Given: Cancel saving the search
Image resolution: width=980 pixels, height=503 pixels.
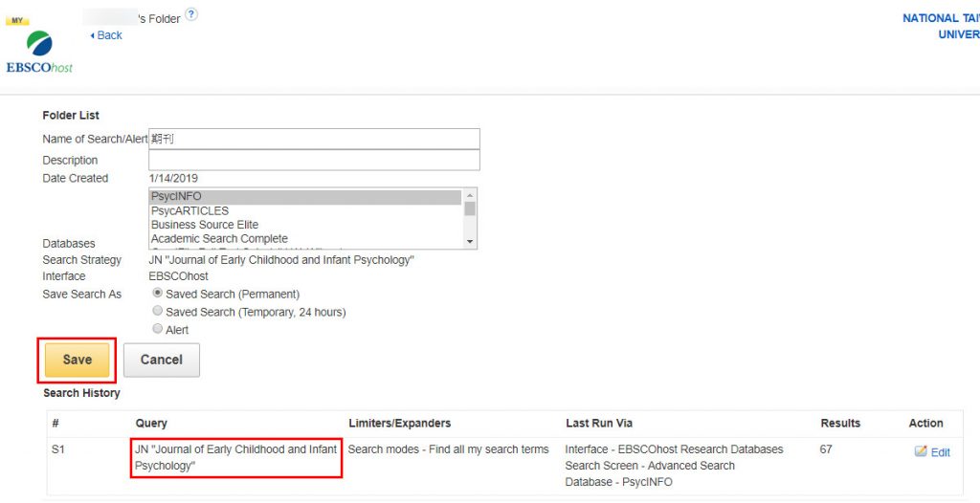Looking at the screenshot, I should pos(161,360).
